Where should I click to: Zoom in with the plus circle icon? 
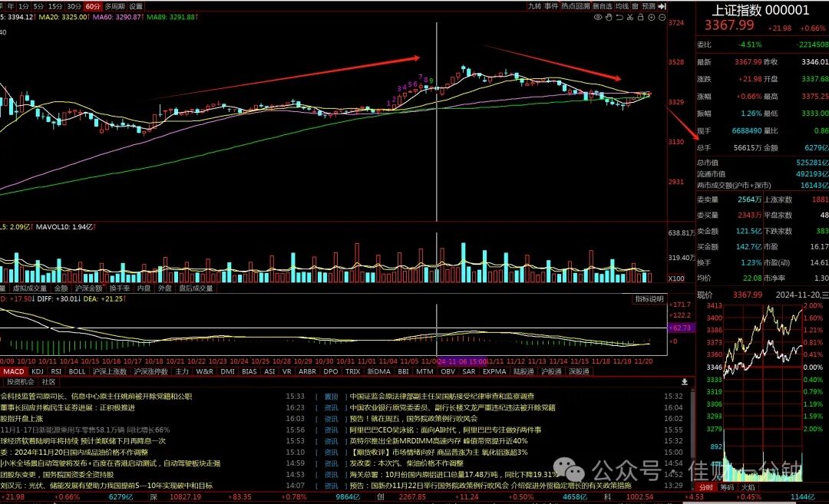(652, 18)
